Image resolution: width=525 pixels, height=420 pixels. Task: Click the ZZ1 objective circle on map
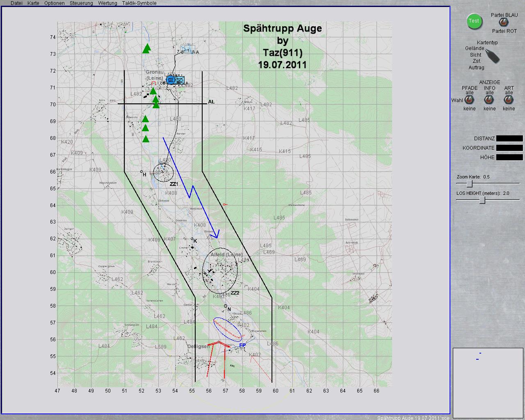[163, 173]
